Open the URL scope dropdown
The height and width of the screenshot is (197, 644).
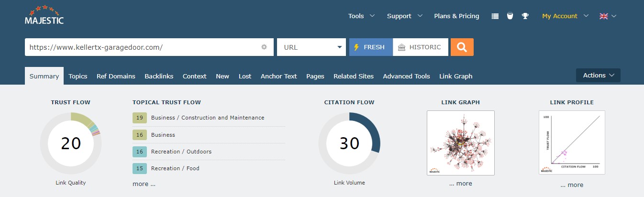coord(311,47)
